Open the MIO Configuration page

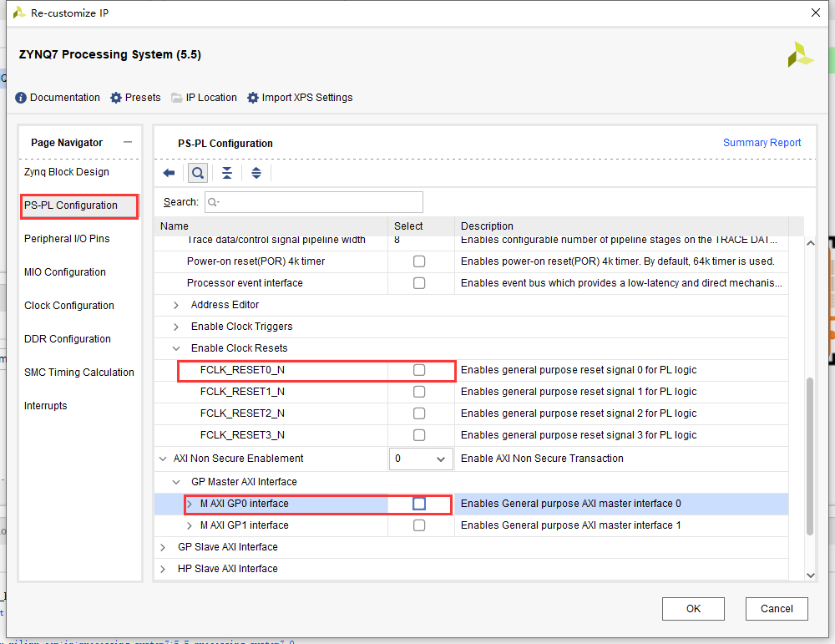click(65, 272)
